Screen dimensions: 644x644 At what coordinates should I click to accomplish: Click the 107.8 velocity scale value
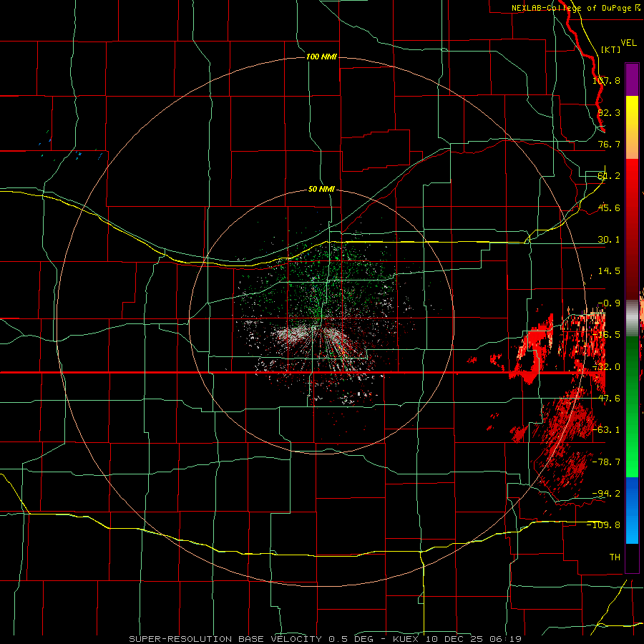click(606, 80)
